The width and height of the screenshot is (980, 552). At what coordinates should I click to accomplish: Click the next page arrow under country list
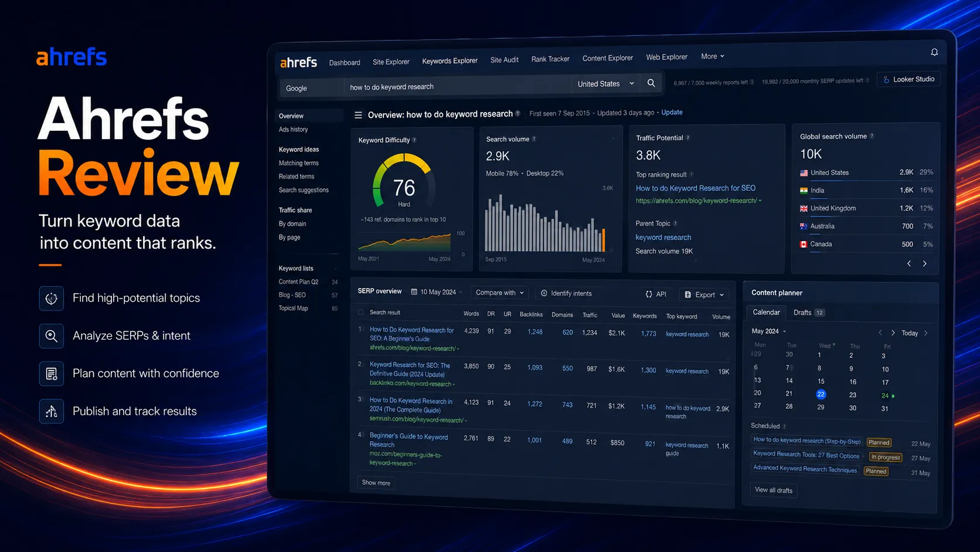coord(925,264)
